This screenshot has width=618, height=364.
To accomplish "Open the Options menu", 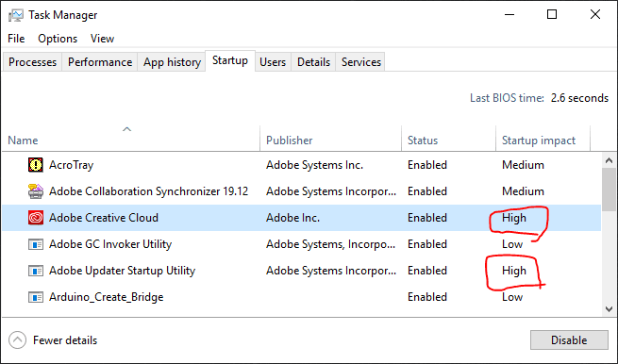I will (x=58, y=39).
